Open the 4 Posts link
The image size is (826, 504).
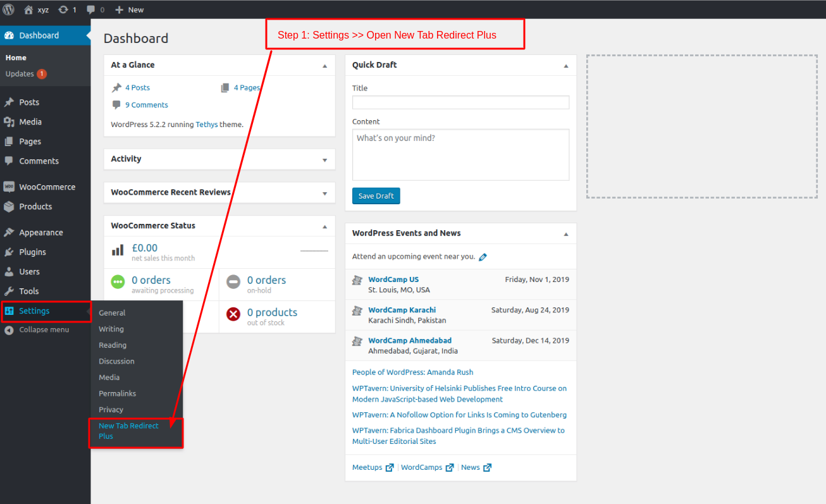(137, 88)
